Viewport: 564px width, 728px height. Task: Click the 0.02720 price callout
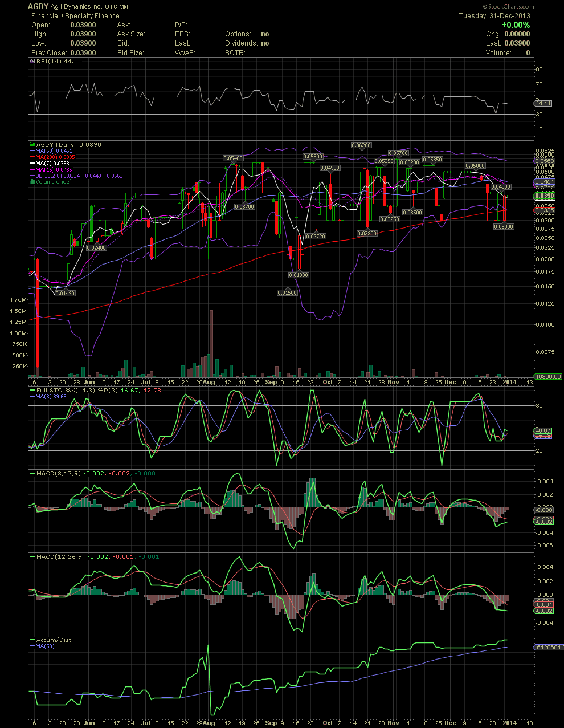click(x=316, y=237)
